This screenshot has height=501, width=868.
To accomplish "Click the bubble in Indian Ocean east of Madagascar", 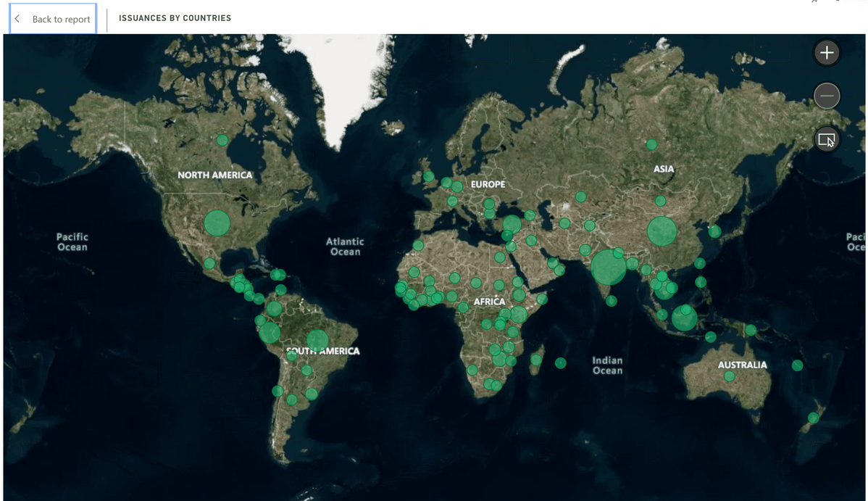I will 560,363.
